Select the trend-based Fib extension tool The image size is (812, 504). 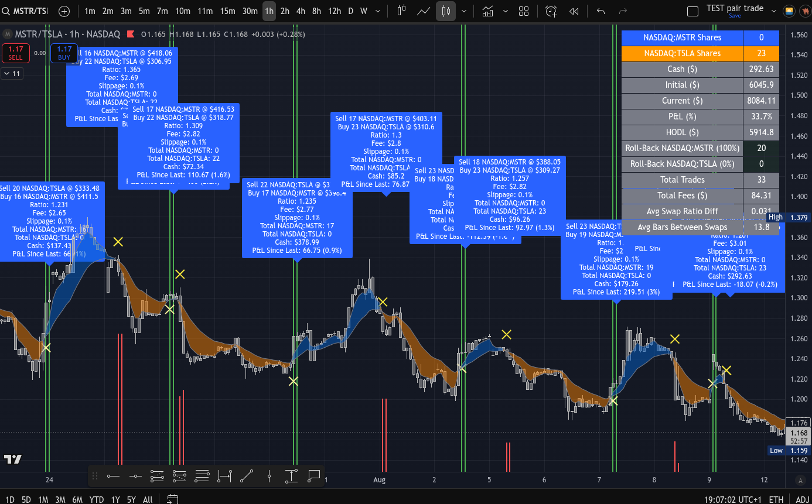[179, 476]
